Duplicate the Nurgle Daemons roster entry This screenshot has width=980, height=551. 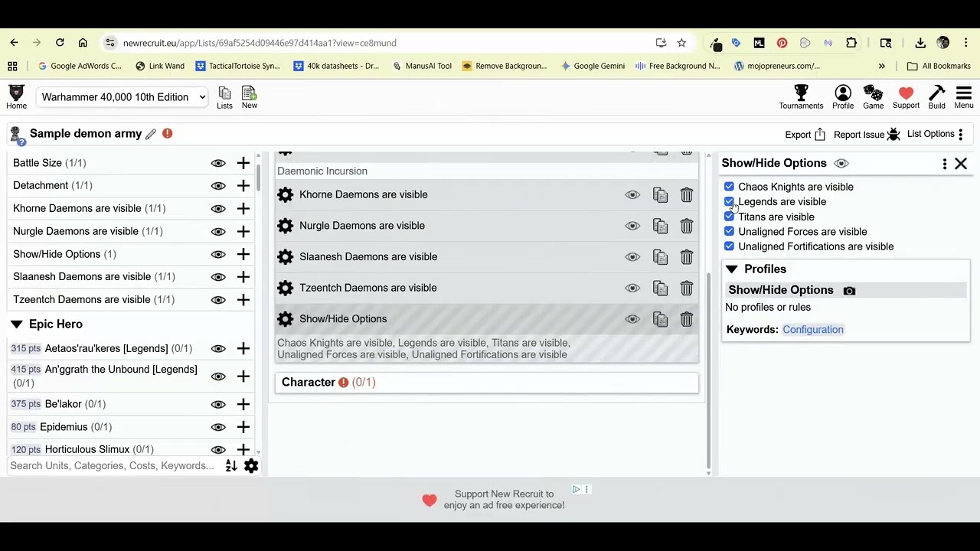(660, 227)
